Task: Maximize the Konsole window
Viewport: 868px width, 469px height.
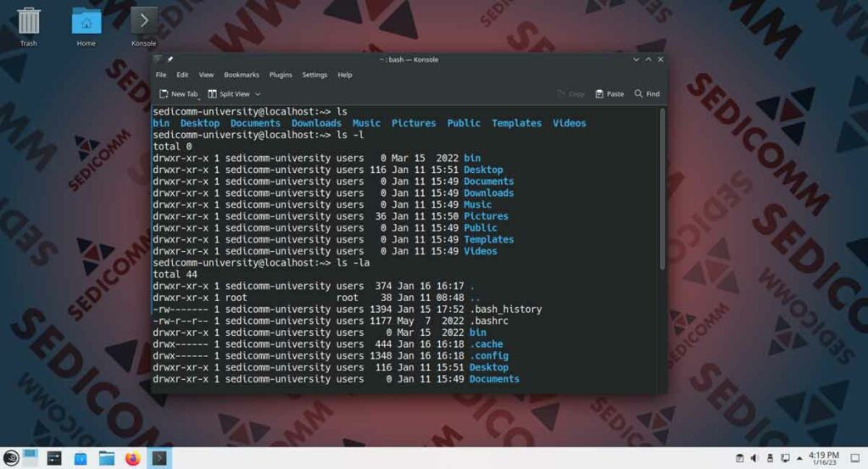Action: click(648, 59)
